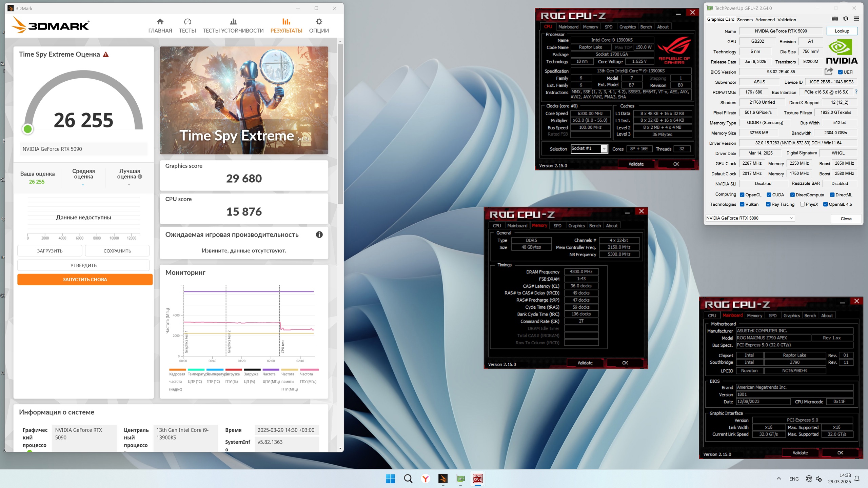868x488 pixels.
Task: Toggle OpenCL checkbox in GPU-Z
Action: (x=742, y=195)
